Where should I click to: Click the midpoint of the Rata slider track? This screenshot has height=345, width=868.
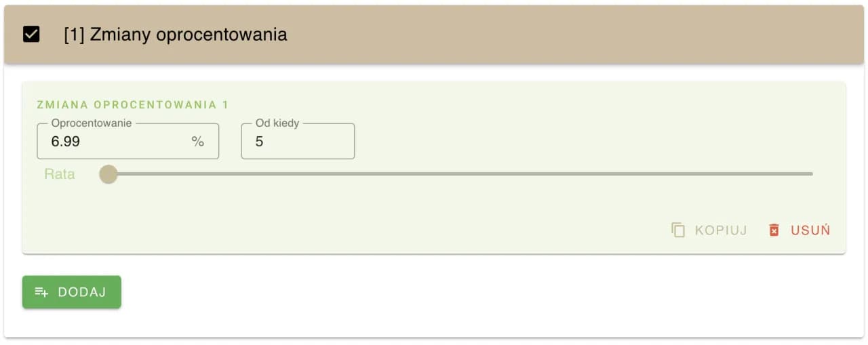[x=460, y=174]
